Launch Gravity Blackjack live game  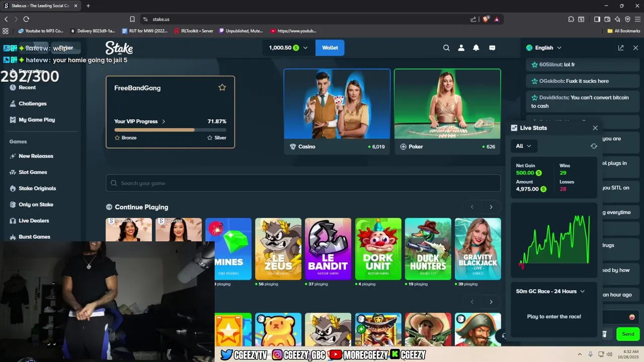tap(478, 249)
